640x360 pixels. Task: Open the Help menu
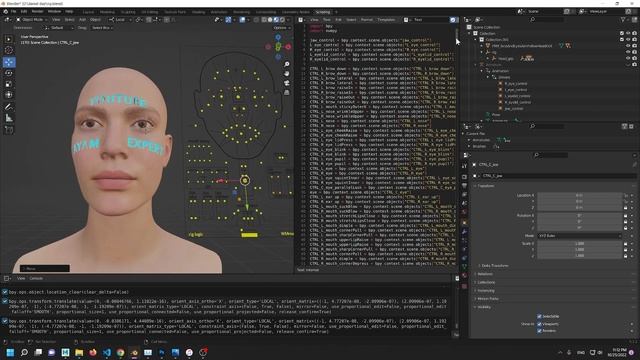click(x=69, y=12)
